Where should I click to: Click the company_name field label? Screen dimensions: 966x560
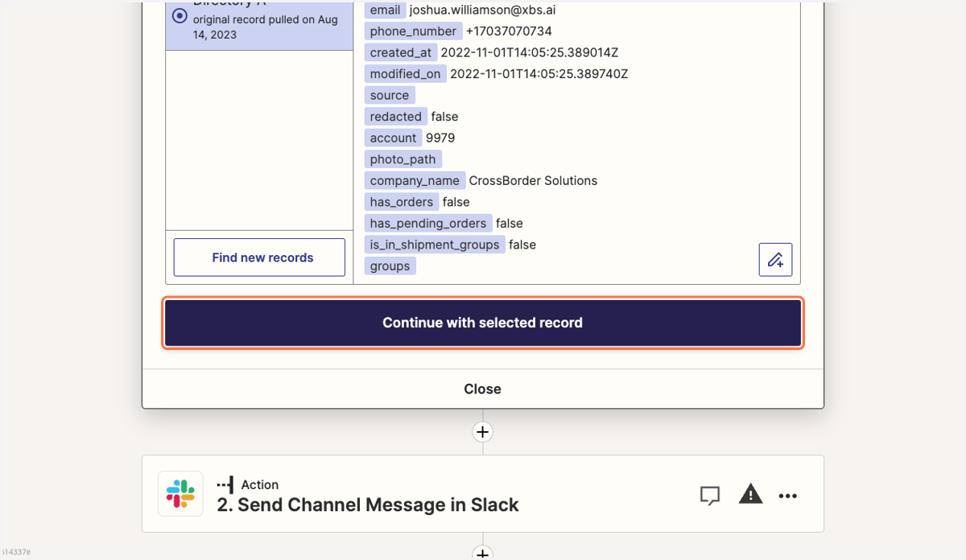(x=415, y=180)
